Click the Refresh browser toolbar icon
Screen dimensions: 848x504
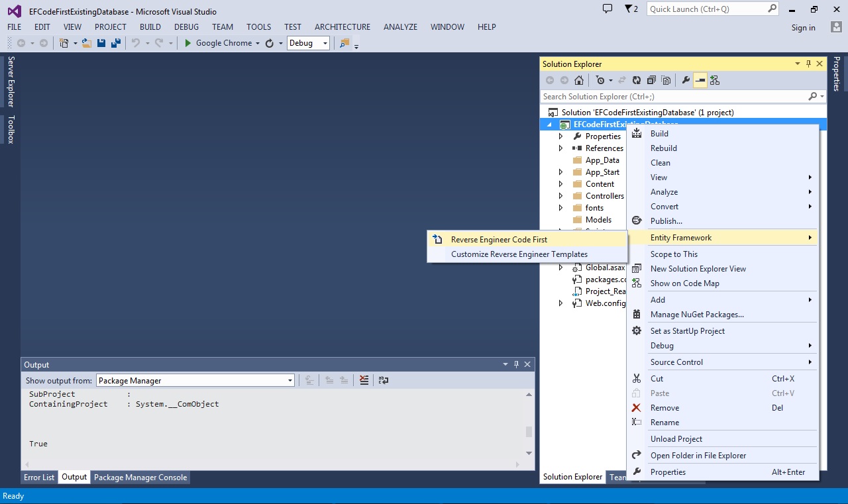tap(269, 43)
